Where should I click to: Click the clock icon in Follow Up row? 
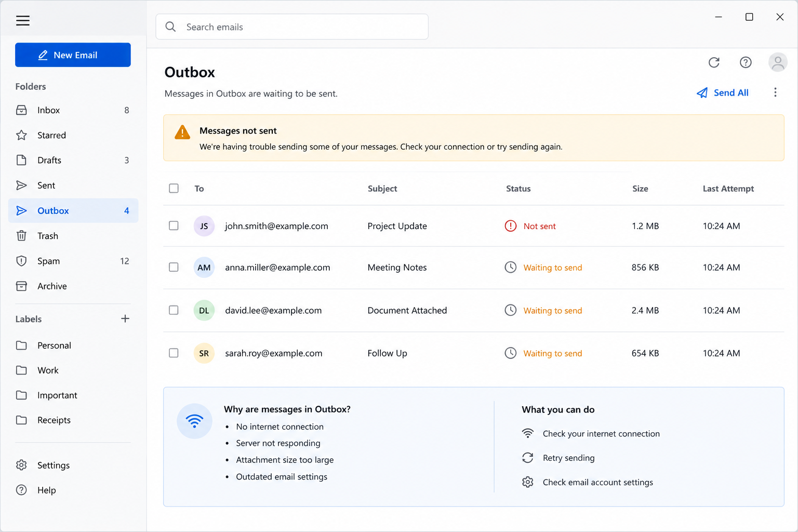pos(511,353)
